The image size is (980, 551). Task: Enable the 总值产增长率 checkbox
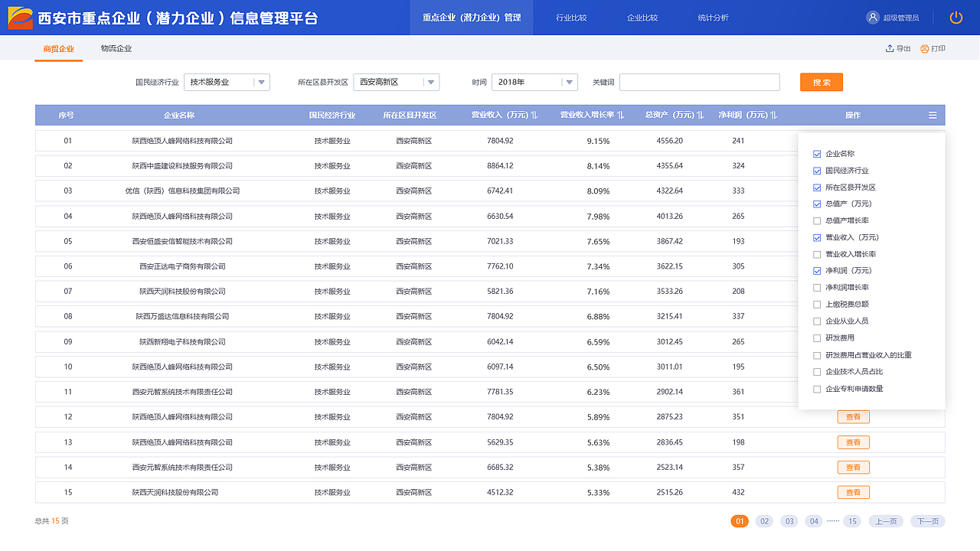click(x=816, y=220)
